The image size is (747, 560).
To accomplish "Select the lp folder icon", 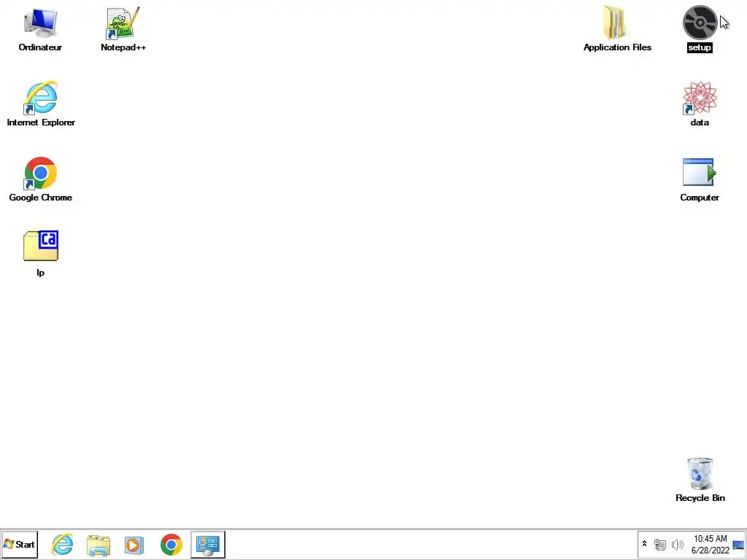I will pyautogui.click(x=41, y=246).
